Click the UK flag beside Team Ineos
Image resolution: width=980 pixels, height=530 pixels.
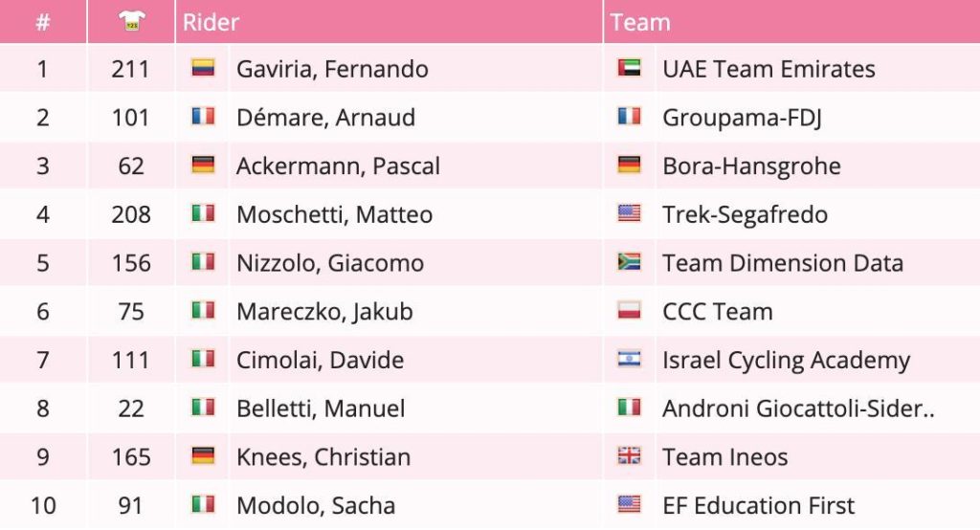click(630, 455)
